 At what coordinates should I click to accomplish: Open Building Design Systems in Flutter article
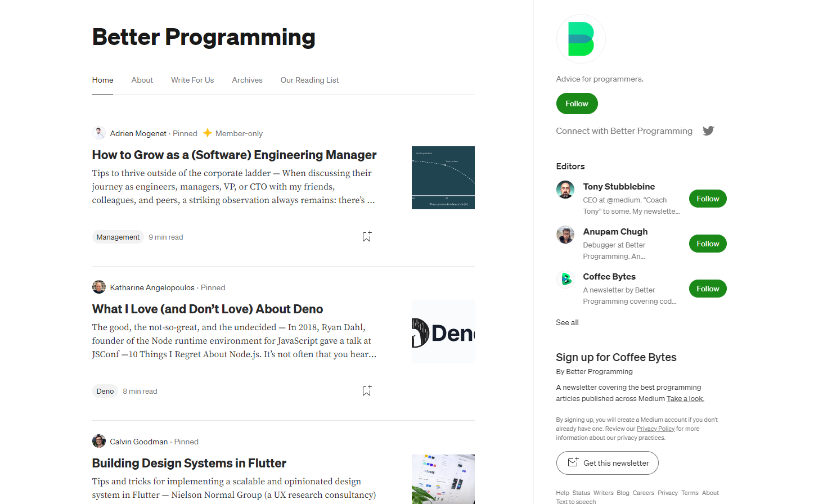(189, 463)
